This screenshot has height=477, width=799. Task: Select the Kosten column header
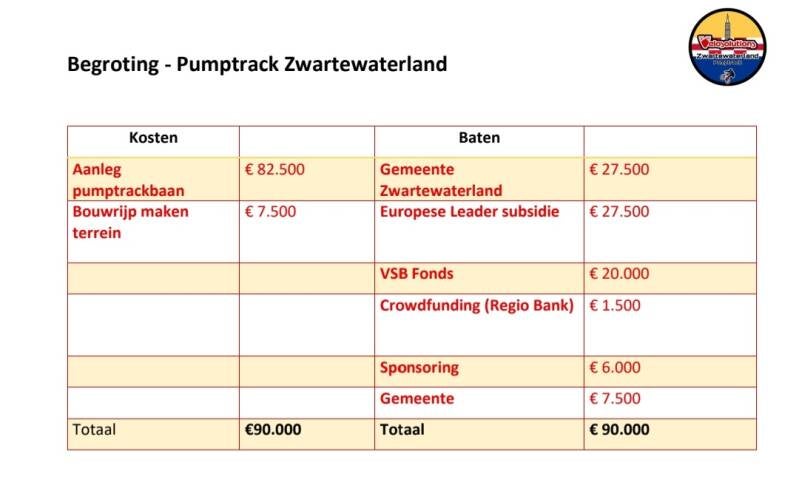[153, 138]
